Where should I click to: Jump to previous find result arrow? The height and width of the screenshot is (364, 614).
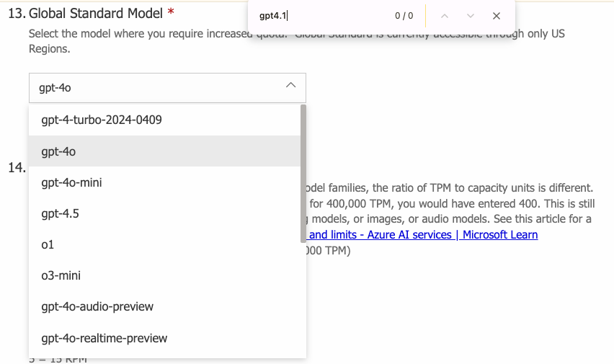pyautogui.click(x=445, y=16)
